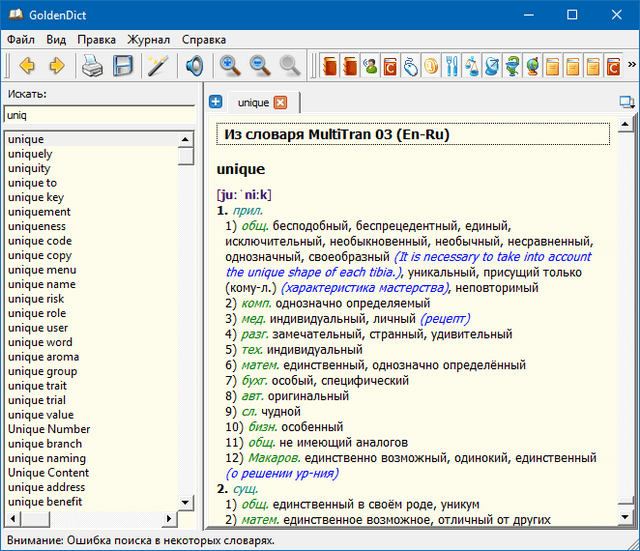Open the Справка menu
640x551 pixels.
[204, 40]
